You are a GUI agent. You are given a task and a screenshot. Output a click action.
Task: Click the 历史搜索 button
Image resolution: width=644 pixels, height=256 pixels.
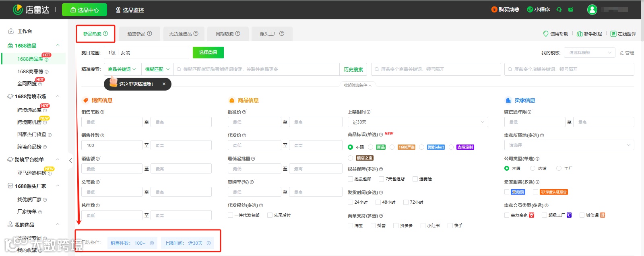coord(353,69)
